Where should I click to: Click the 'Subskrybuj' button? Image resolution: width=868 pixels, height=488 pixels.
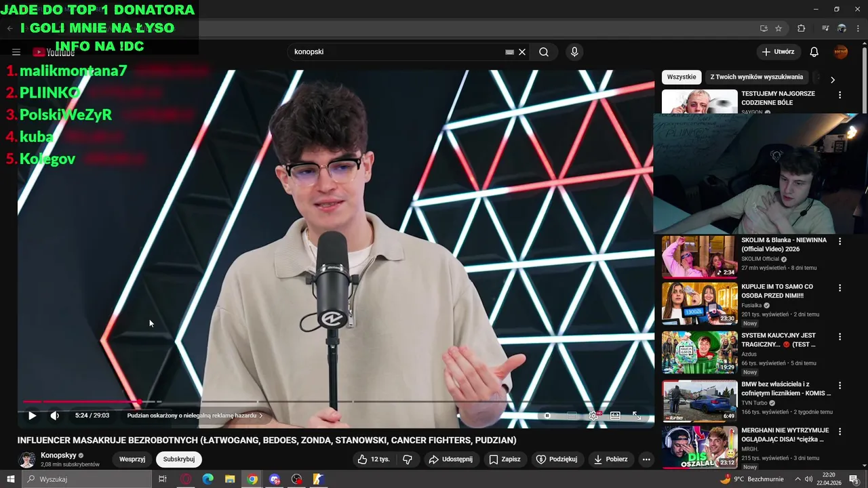point(179,460)
